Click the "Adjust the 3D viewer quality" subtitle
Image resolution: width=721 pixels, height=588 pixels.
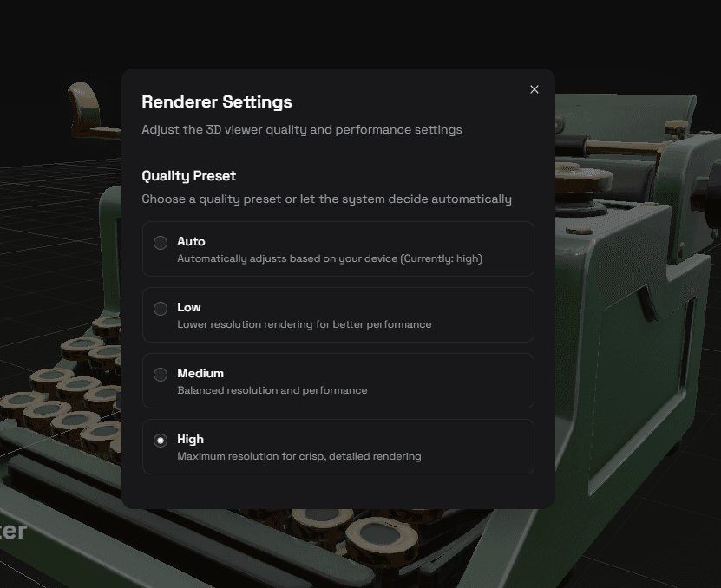click(301, 129)
